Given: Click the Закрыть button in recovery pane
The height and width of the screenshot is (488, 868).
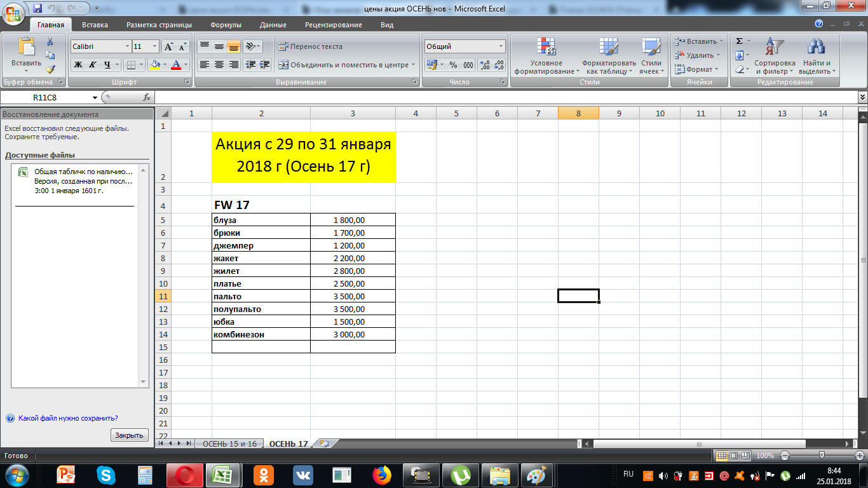Looking at the screenshot, I should [130, 435].
